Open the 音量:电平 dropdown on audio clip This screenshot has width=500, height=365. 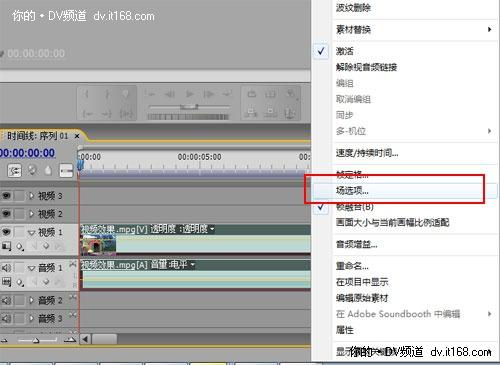192,265
